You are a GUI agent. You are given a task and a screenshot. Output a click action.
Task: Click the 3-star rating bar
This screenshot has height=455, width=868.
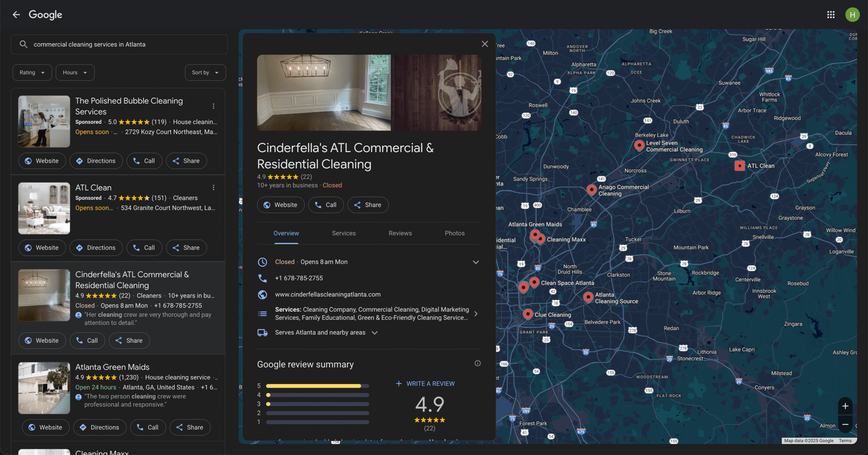tap(317, 404)
